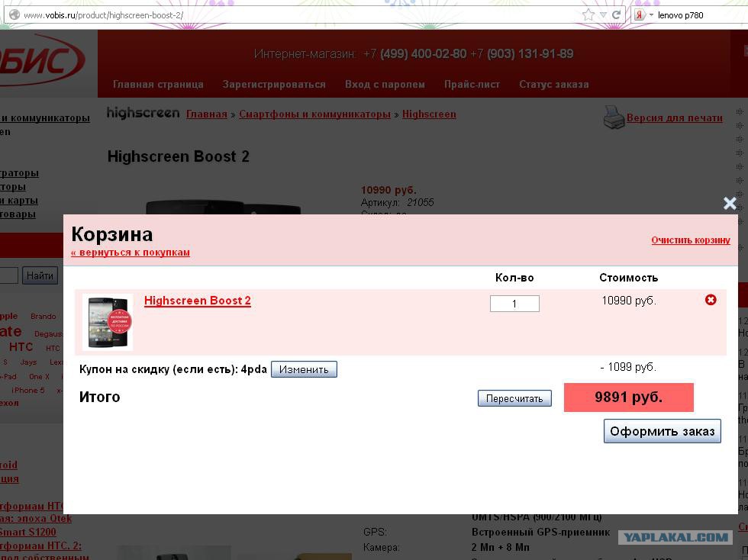Viewport: 748px width, 560px height.
Task: Click the Пересчитать button
Action: click(x=514, y=398)
